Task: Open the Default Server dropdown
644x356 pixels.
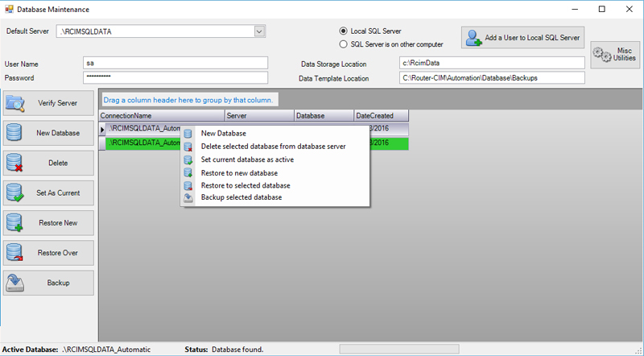Action: 259,31
